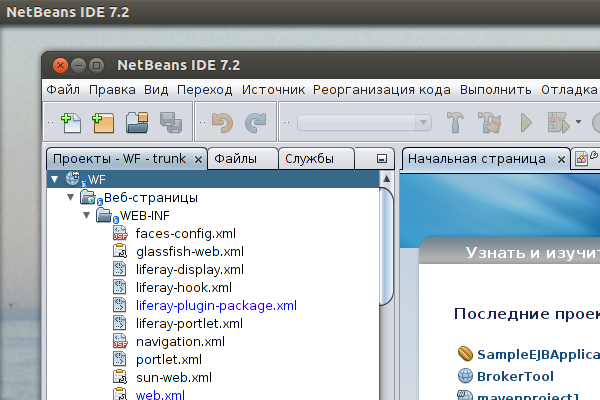Screen dimensions: 600x400
Task: Close the Проекты - WF - trunk tab
Action: (198, 159)
